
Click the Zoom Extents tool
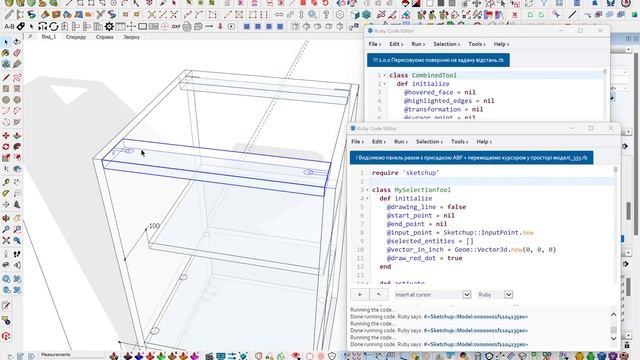(x=6, y=240)
